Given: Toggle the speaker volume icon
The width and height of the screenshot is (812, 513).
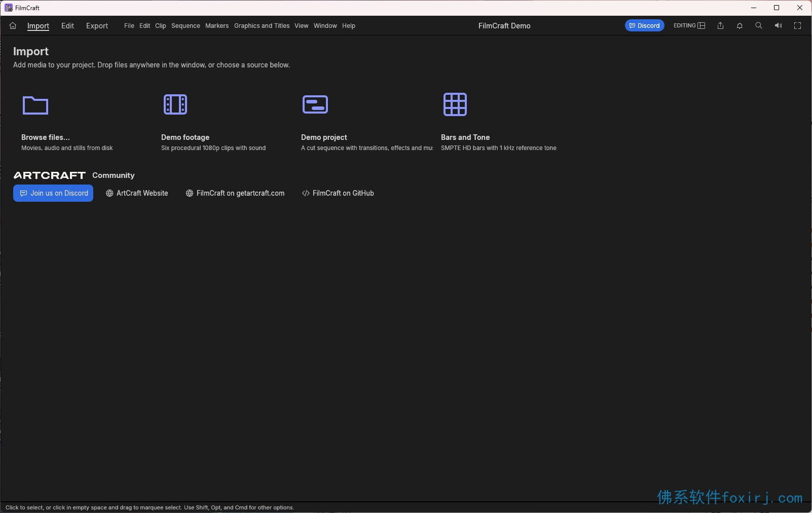Looking at the screenshot, I should point(778,25).
